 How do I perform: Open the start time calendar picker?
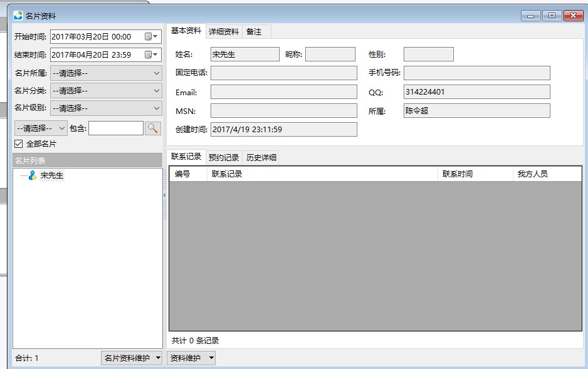(x=151, y=37)
